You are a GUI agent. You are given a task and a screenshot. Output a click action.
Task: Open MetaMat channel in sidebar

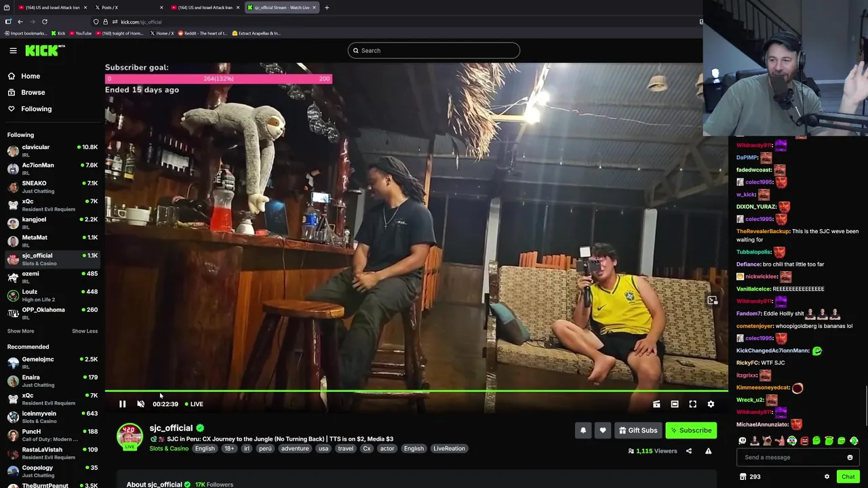click(52, 241)
